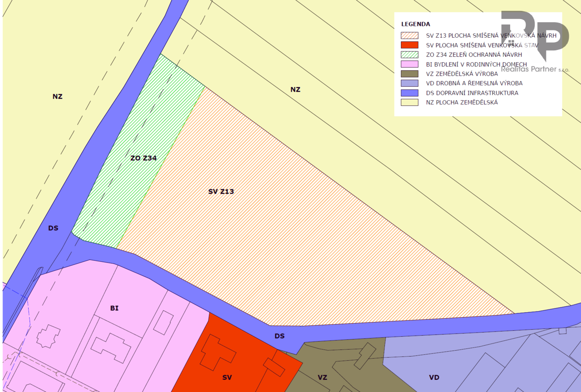Click the ZO Z34 label in the green zone

(143, 158)
